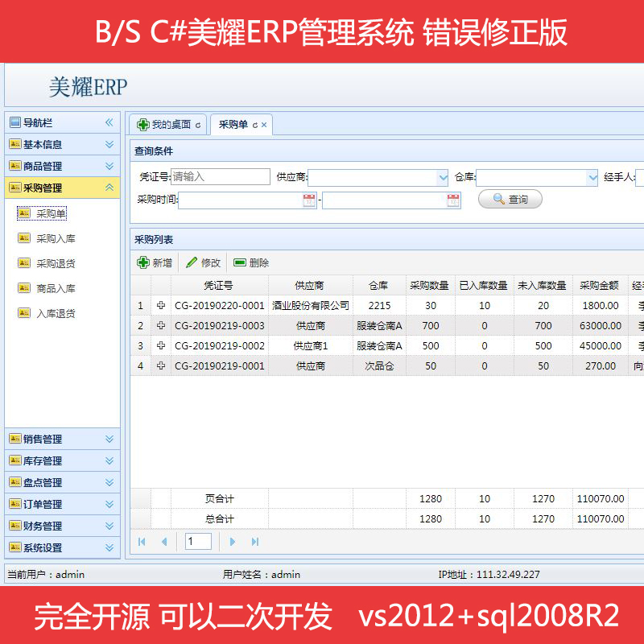Open 采购入库 in the sidebar
Viewport: 644px width, 644px height.
click(55, 238)
